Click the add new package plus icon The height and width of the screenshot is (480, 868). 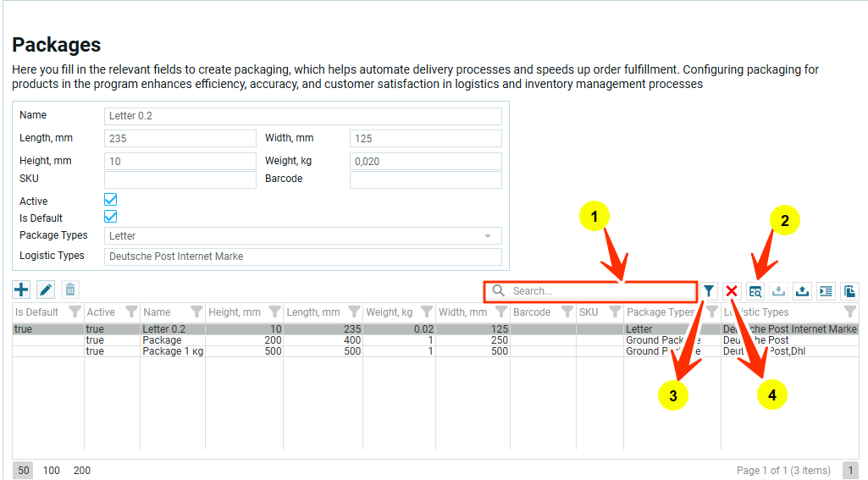(21, 290)
